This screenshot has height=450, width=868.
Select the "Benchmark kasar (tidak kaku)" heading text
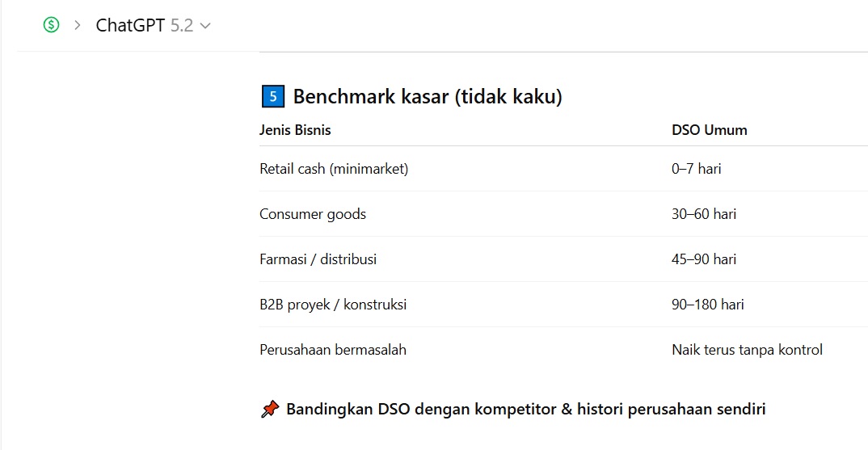tap(428, 97)
